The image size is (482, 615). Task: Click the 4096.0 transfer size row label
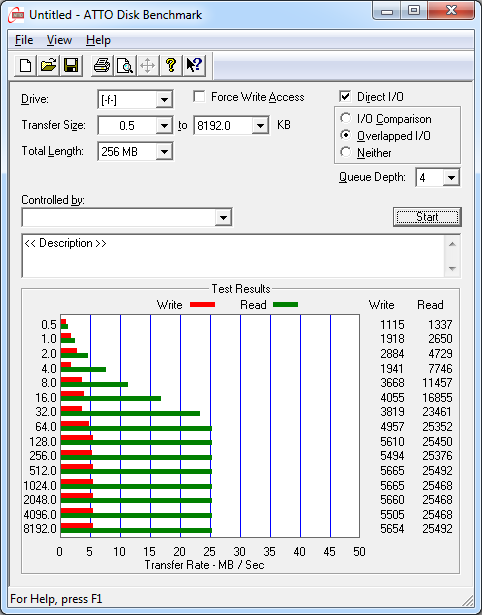coord(40,514)
